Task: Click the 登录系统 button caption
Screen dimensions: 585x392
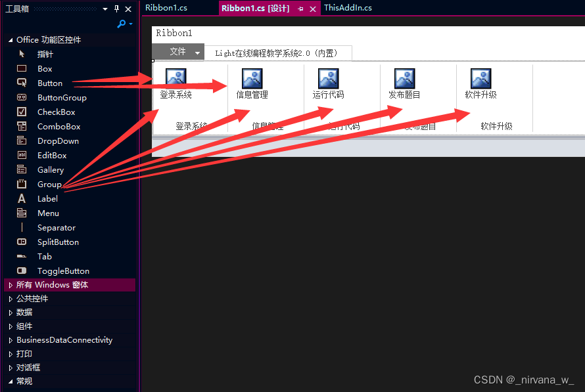Action: [x=175, y=95]
